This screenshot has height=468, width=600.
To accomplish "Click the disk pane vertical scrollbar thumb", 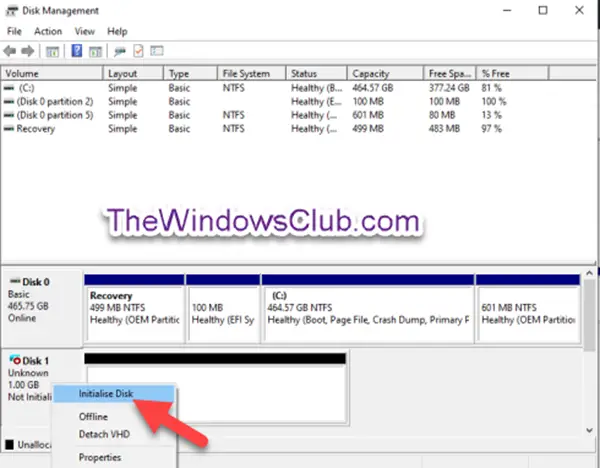I will coord(589,315).
